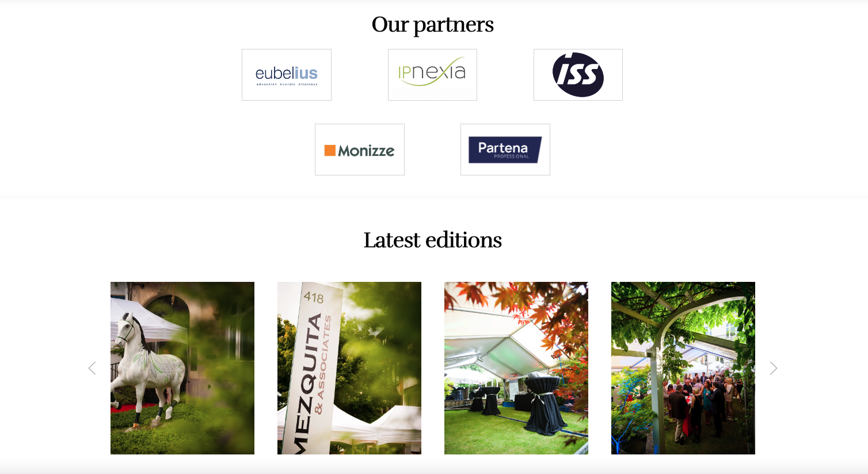The height and width of the screenshot is (474, 868).
Task: Click the "Latest editions" heading
Action: [x=433, y=240]
